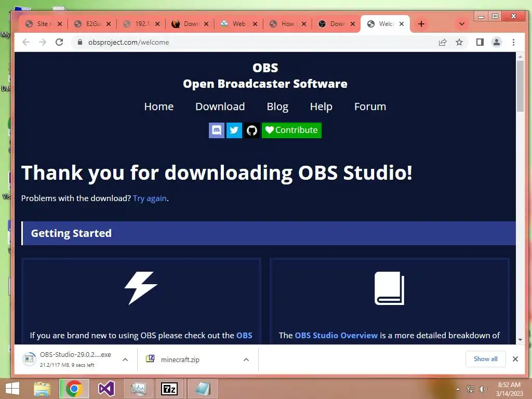Image resolution: width=532 pixels, height=399 pixels.
Task: Close the Web tab
Action: tap(255, 24)
